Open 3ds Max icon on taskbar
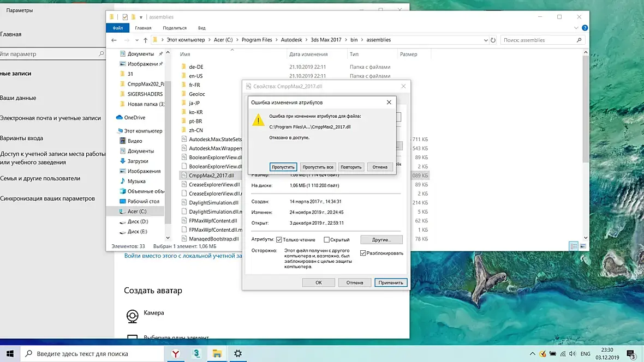The height and width of the screenshot is (362, 644). [x=196, y=353]
